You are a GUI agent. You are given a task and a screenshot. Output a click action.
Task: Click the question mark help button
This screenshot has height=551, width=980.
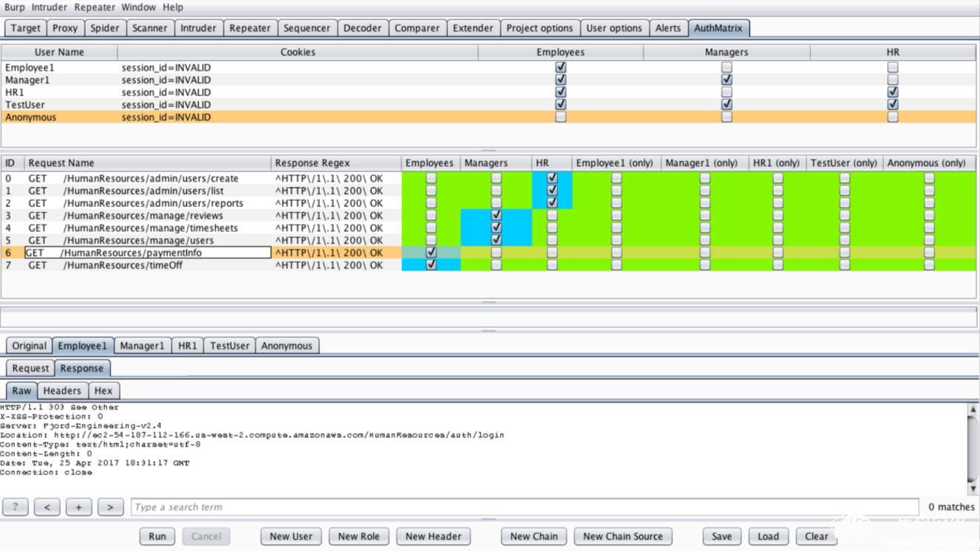[16, 507]
